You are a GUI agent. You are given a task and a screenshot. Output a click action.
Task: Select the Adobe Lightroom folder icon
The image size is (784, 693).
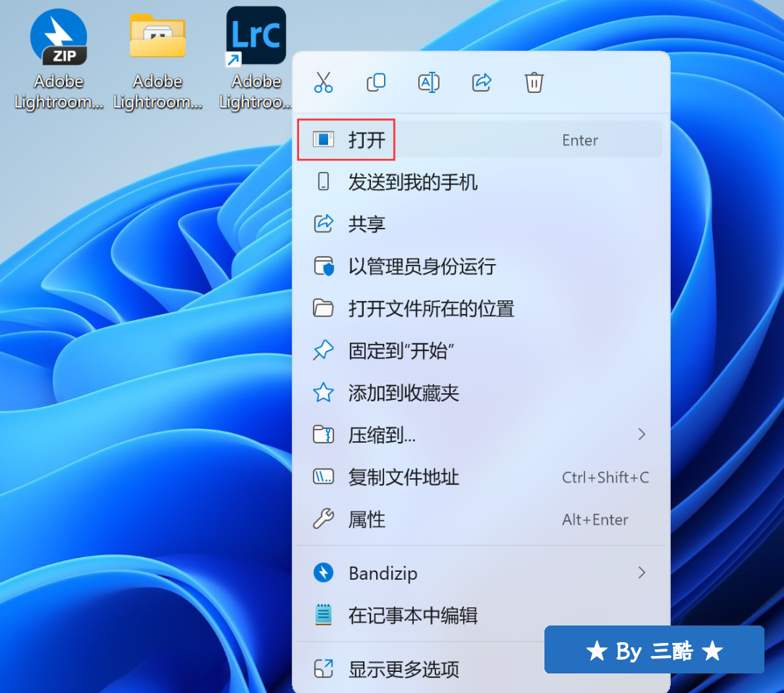pos(158,36)
